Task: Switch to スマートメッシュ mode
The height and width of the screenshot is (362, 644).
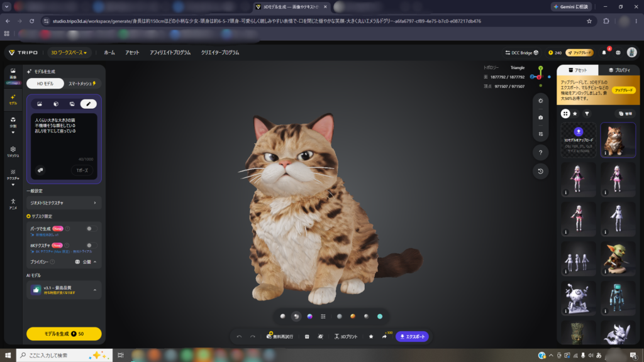Action: click(82, 84)
